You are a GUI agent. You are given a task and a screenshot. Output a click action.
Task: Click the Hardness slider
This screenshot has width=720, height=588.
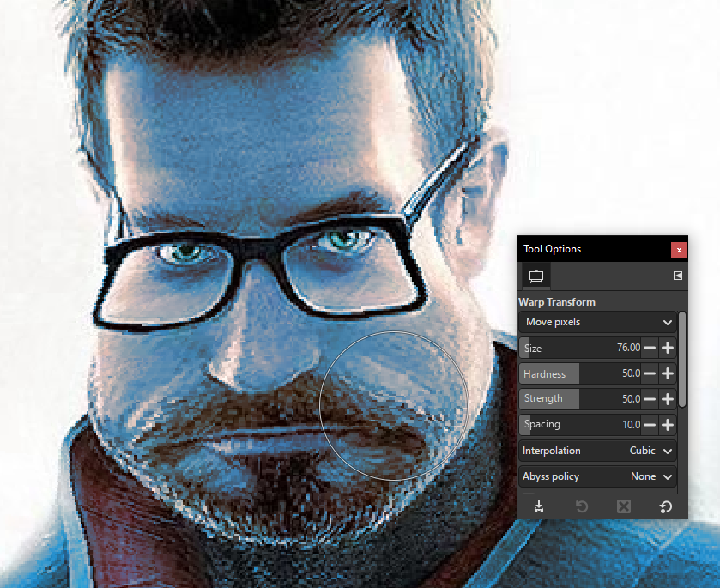580,373
